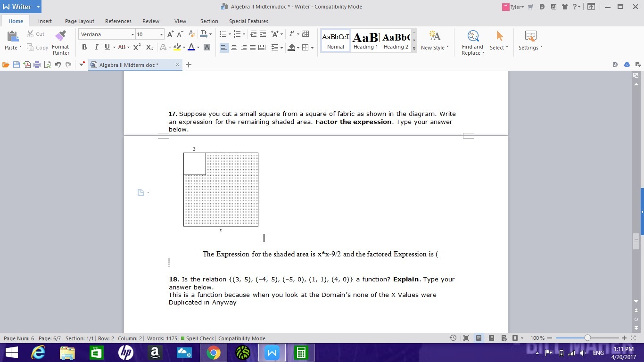The width and height of the screenshot is (644, 362).
Task: Switch to the Page Layout tab
Action: coord(80,21)
